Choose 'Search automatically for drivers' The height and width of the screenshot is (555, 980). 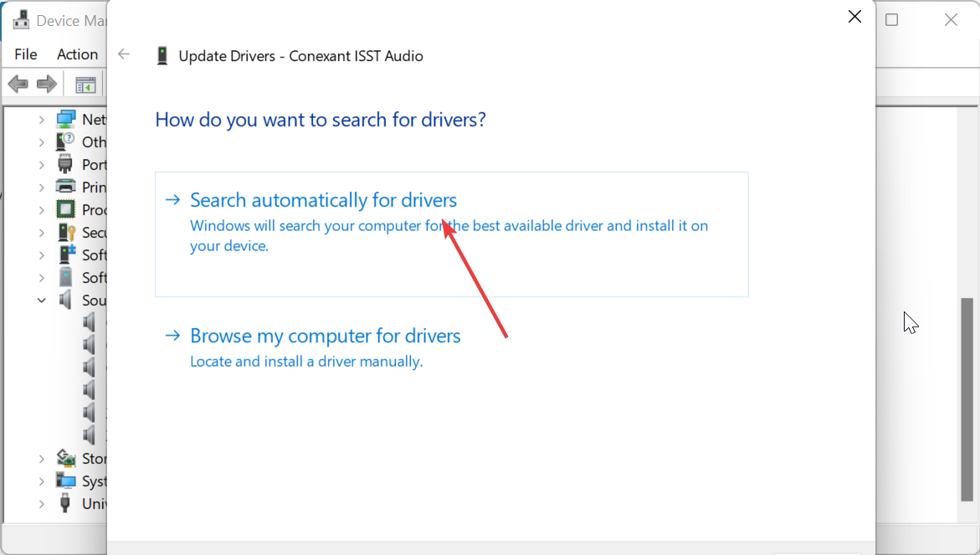pos(451,234)
